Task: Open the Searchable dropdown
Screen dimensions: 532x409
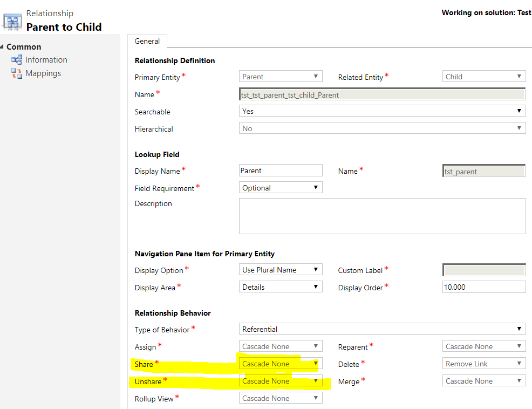Action: 383,111
